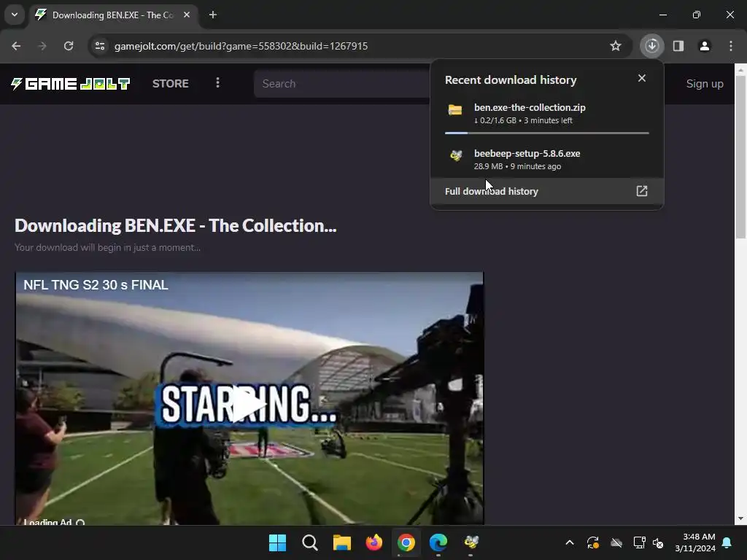Reload the current page
Image resolution: width=747 pixels, height=560 pixels.
(x=69, y=46)
